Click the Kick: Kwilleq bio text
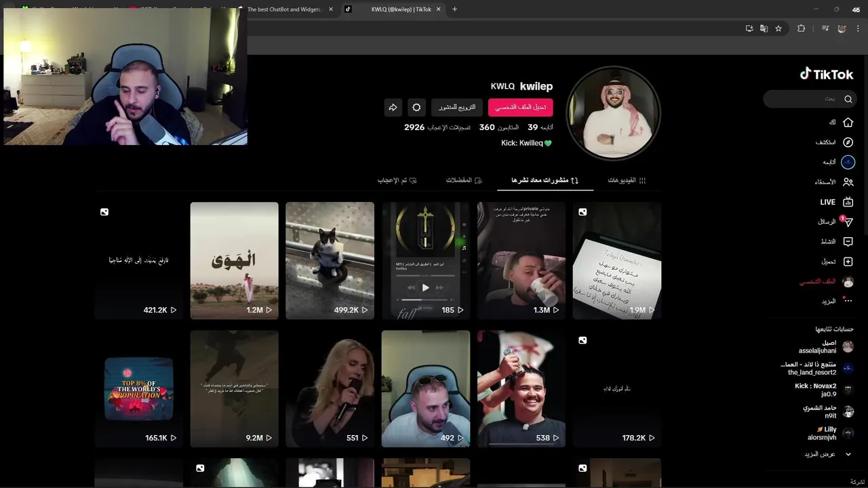 [x=526, y=143]
